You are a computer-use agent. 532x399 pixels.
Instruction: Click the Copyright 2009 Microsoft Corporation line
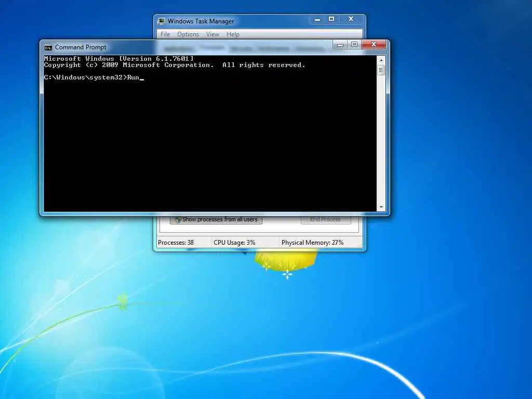[175, 65]
